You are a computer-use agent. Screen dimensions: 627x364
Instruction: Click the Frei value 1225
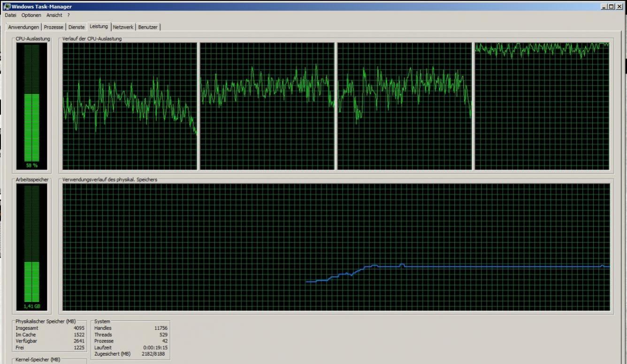point(79,348)
